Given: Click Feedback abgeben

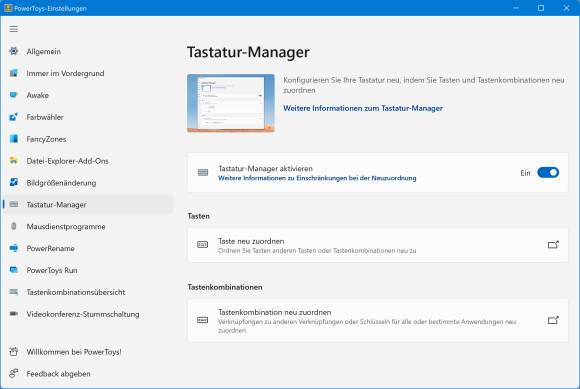Looking at the screenshot, I should pos(89,373).
